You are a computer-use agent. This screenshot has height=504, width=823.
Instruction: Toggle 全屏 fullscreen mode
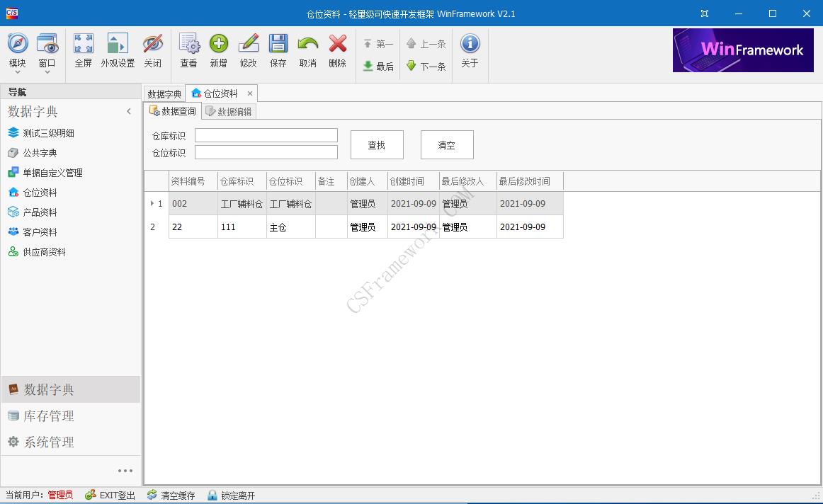83,50
